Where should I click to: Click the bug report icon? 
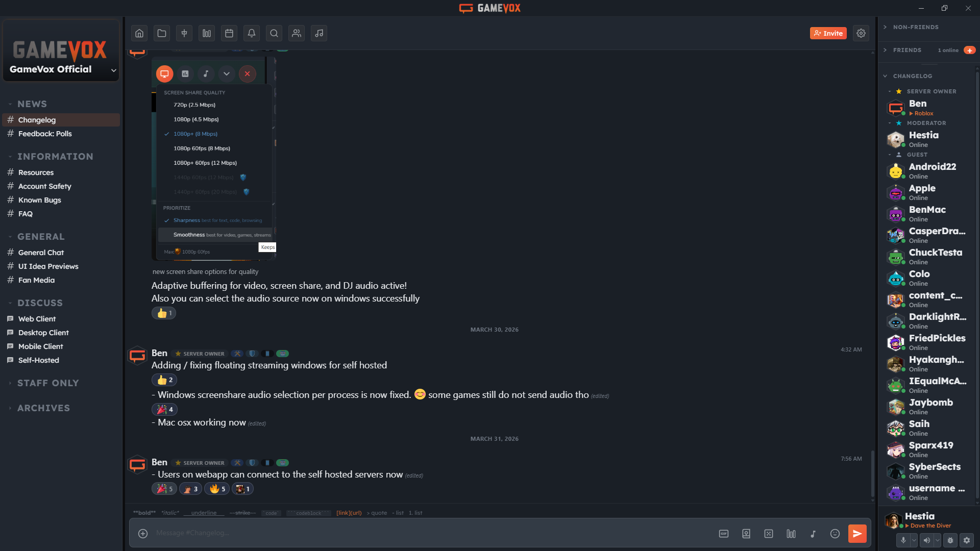click(x=950, y=540)
